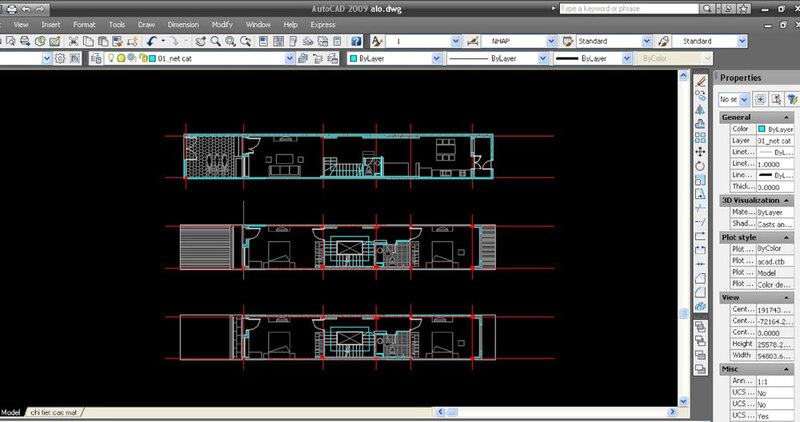The width and height of the screenshot is (800, 422).
Task: Click the drawing area vertical scrollbar thumb
Action: click(684, 313)
